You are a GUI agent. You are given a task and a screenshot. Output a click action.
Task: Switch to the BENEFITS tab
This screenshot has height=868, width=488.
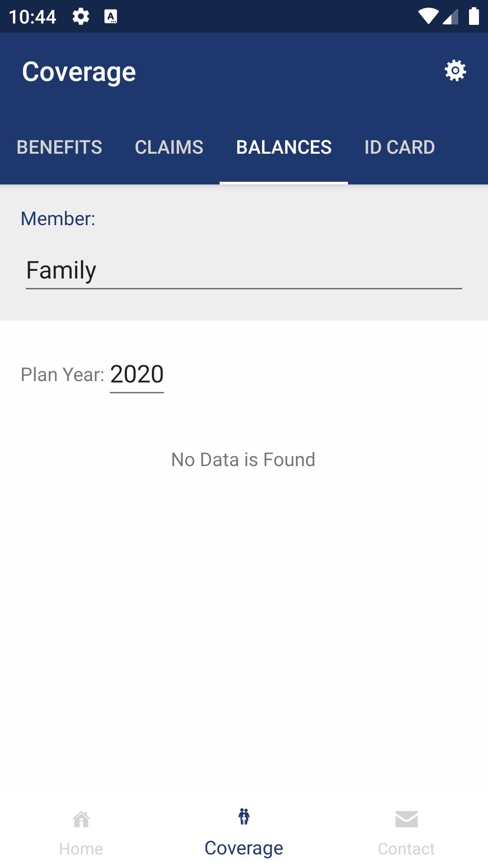point(59,147)
